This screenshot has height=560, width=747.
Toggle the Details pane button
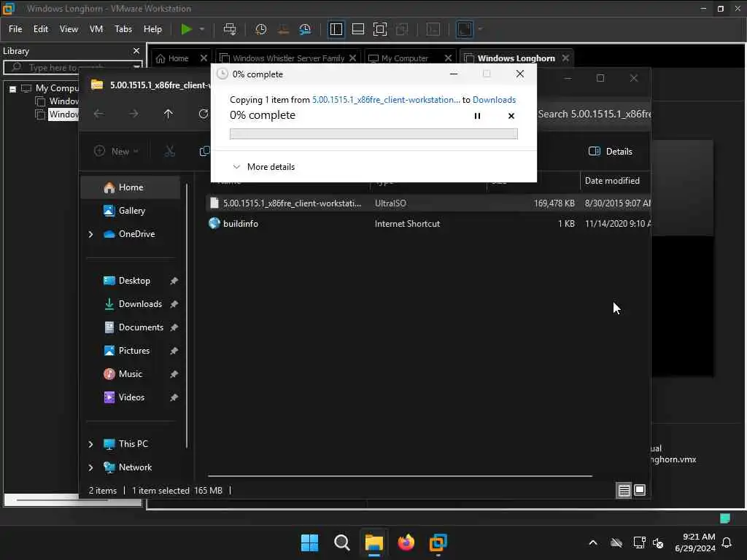click(x=611, y=152)
